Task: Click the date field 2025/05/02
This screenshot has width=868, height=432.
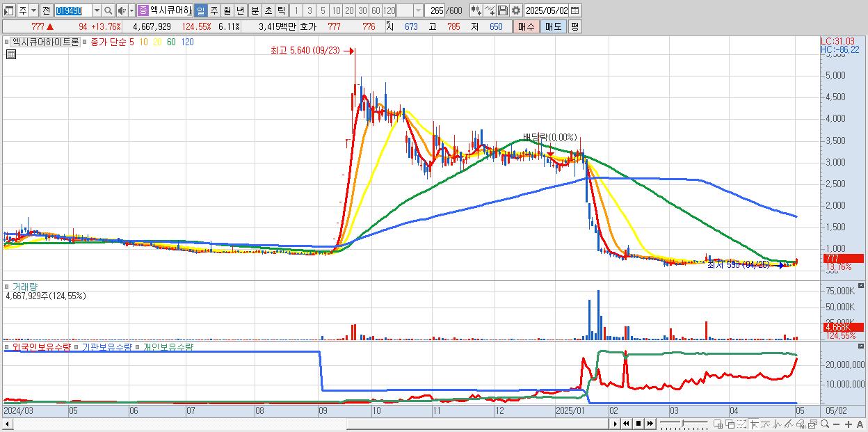Action: pyautogui.click(x=546, y=10)
